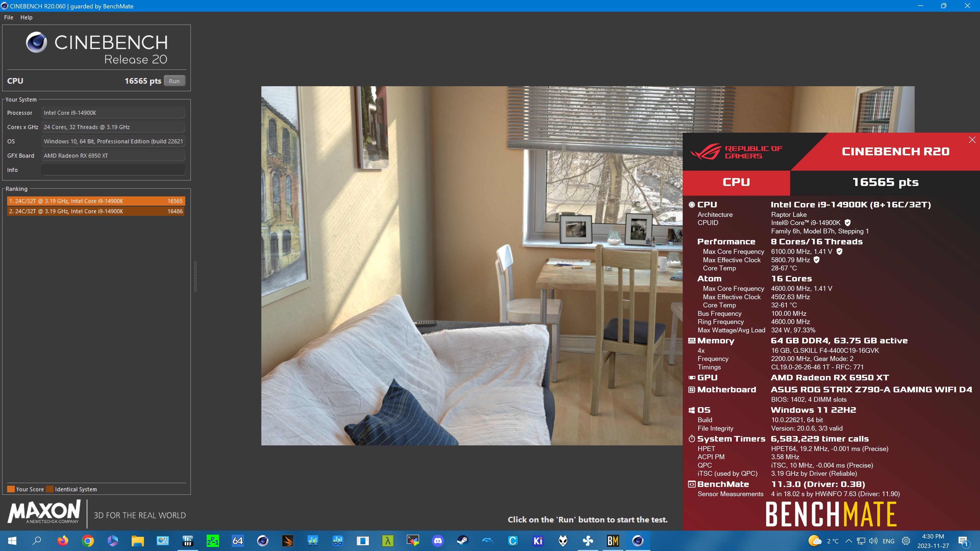Click the 6,583,229 timer calls text
Image resolution: width=980 pixels, height=551 pixels.
coord(819,439)
